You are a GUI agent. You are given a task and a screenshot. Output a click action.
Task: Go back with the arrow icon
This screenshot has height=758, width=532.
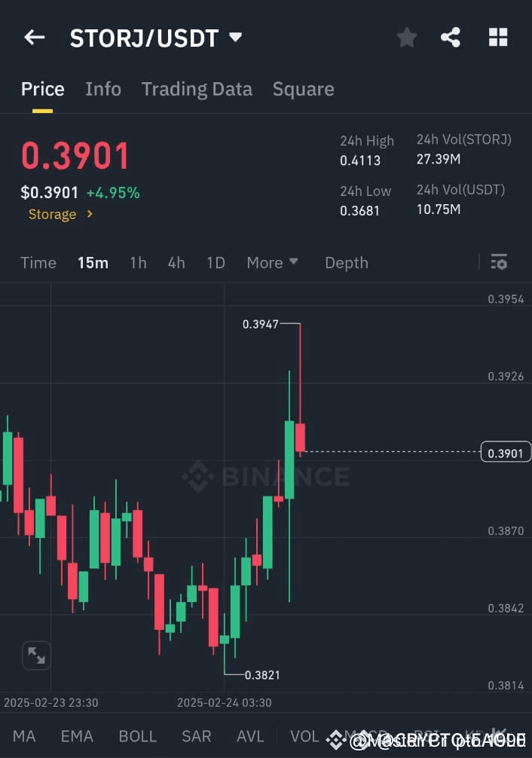34,36
